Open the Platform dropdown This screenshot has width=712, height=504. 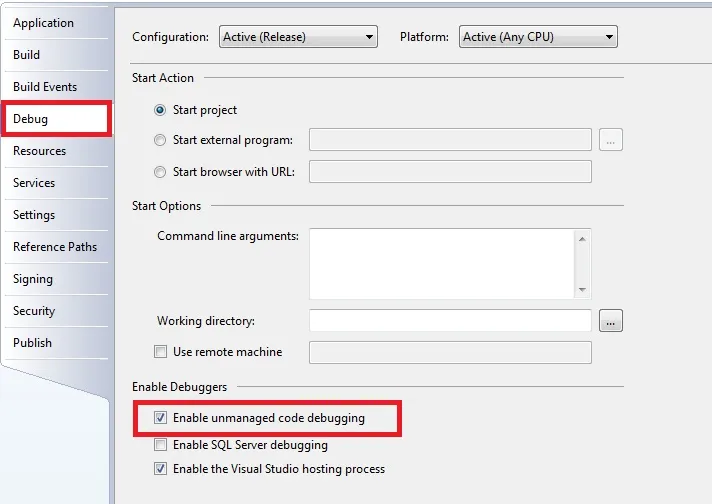pyautogui.click(x=539, y=37)
